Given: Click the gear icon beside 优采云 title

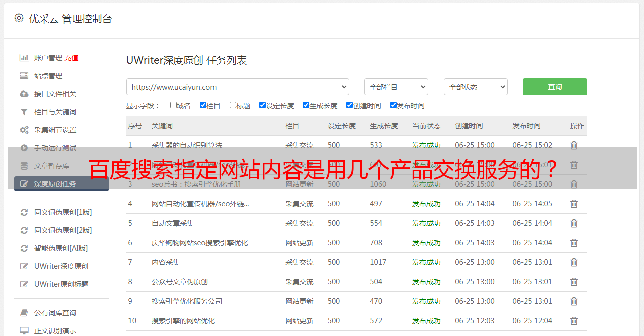Looking at the screenshot, I should click(x=19, y=18).
